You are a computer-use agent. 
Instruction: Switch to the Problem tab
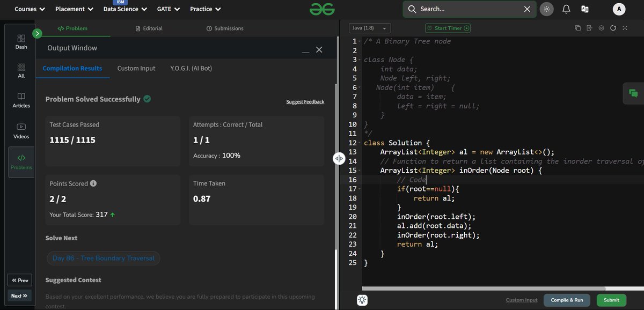(x=72, y=28)
